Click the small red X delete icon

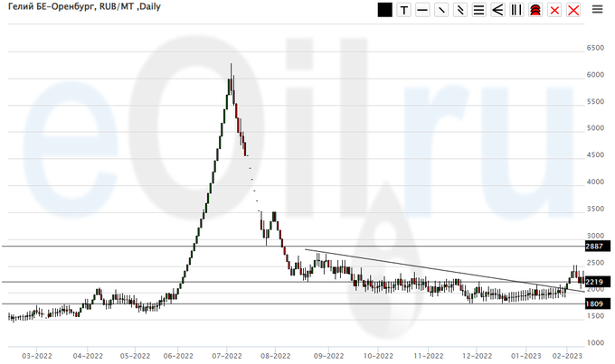554,10
